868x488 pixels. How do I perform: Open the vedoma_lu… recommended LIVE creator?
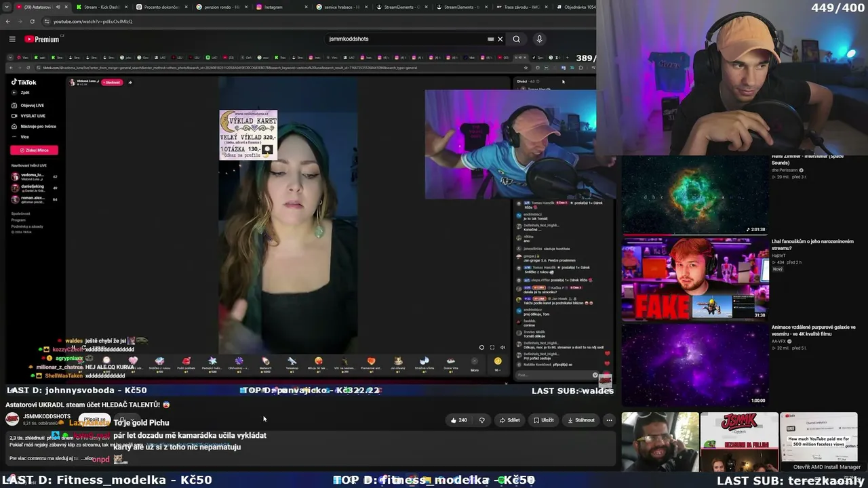tap(34, 177)
